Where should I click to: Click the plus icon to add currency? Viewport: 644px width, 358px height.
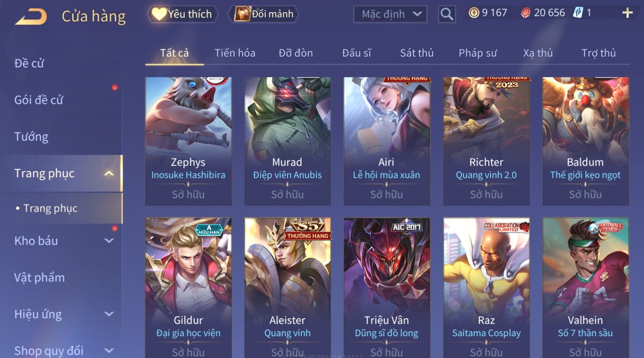[x=627, y=13]
